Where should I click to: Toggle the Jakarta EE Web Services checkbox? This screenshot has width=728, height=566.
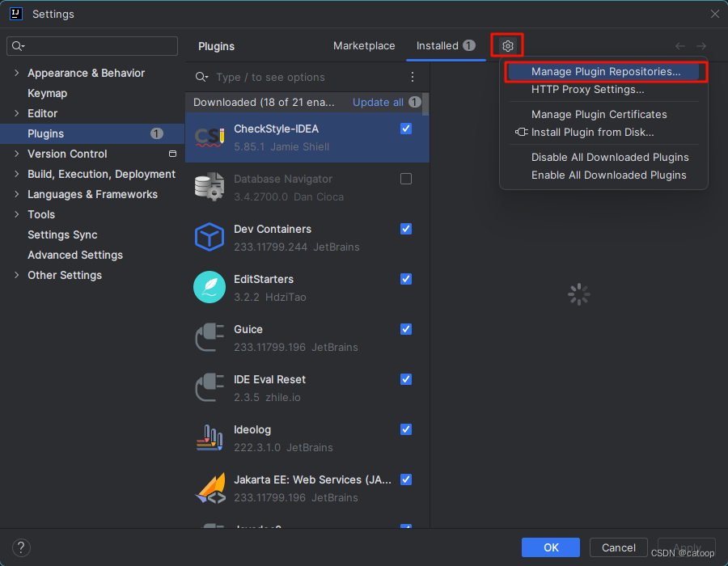click(x=406, y=479)
